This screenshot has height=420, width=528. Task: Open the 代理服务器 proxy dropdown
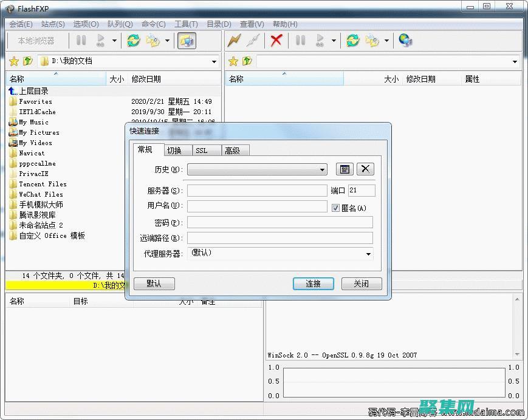coord(370,254)
